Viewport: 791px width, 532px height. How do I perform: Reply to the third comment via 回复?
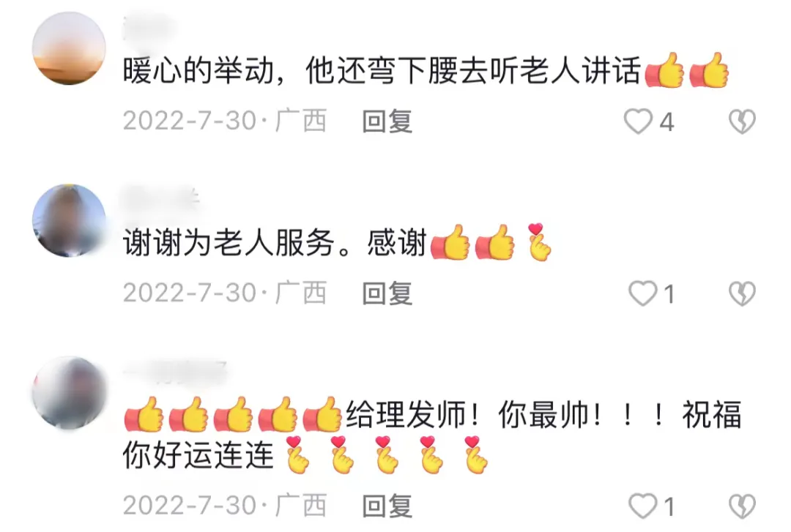click(387, 506)
